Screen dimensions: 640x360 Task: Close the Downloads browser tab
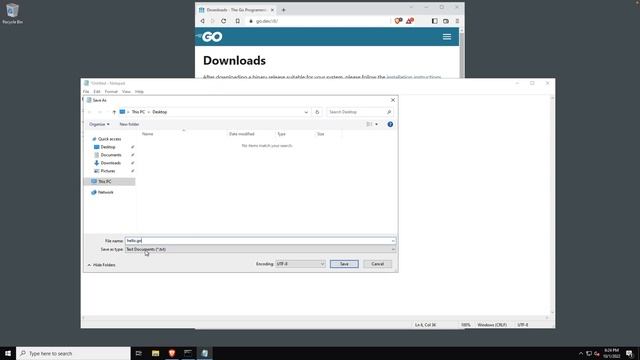272,10
